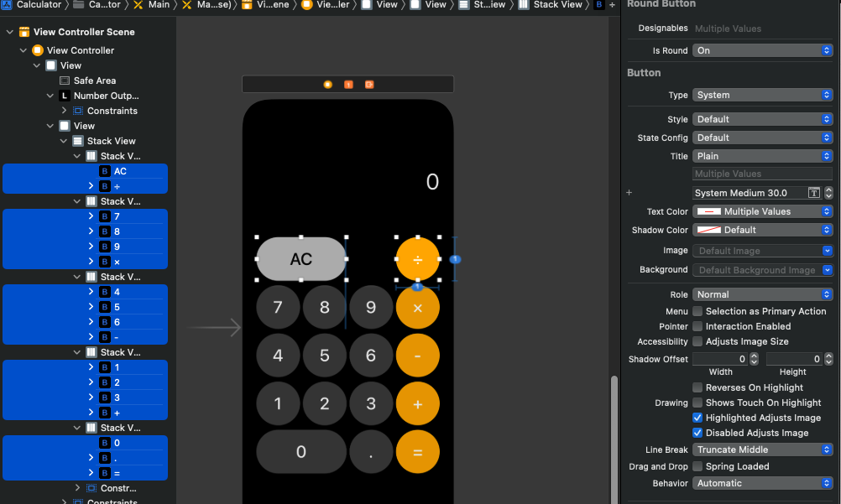841x504 pixels.
Task: Click the blue constraint badge below ÷
Action: 417,287
